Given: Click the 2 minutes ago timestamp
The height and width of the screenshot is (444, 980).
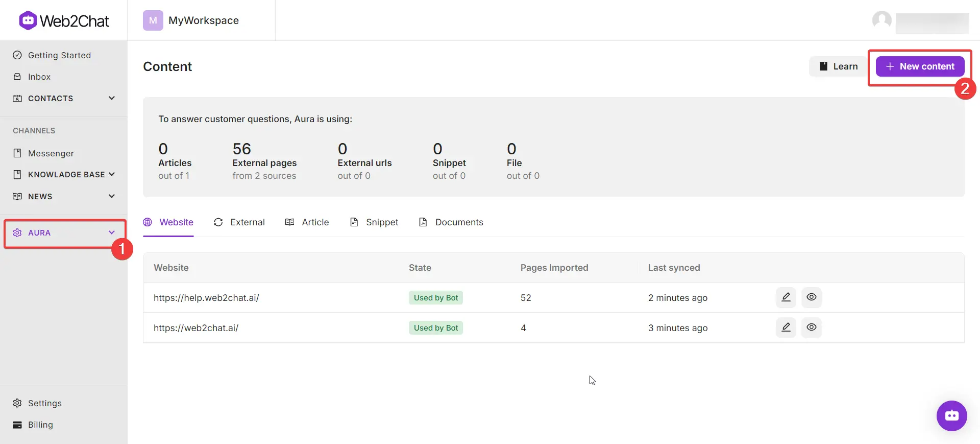Looking at the screenshot, I should click(678, 298).
